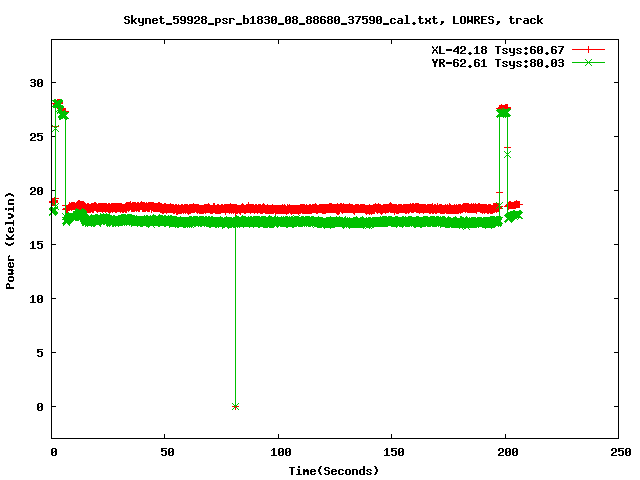Click the x-axis tick label 150
This screenshot has height=480, width=640.
pos(394,452)
